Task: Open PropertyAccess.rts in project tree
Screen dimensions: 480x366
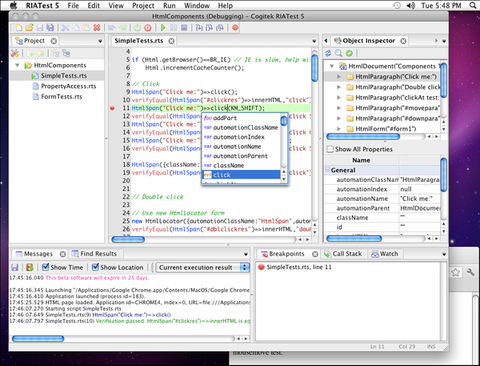Action: point(68,86)
